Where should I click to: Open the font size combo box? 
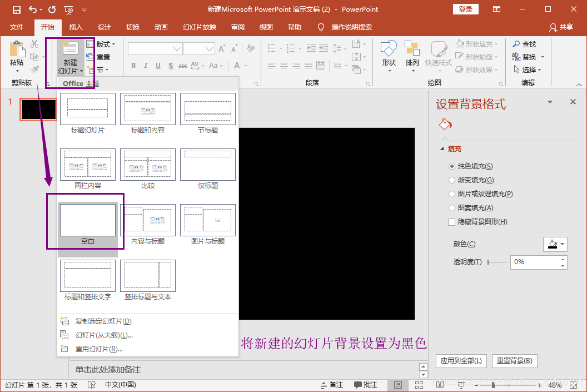pos(199,49)
